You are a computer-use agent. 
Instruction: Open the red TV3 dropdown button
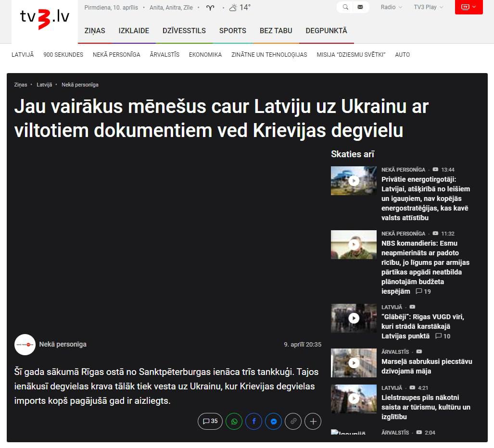(x=469, y=7)
